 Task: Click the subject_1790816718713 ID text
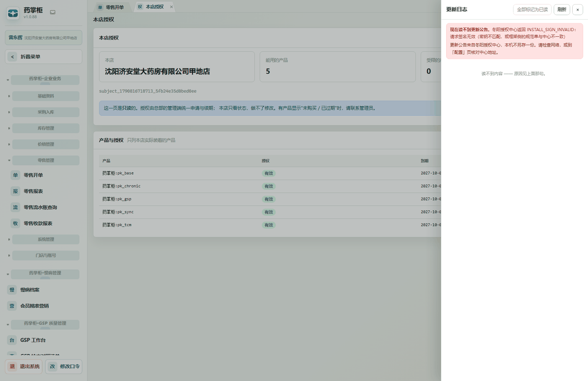(148, 91)
